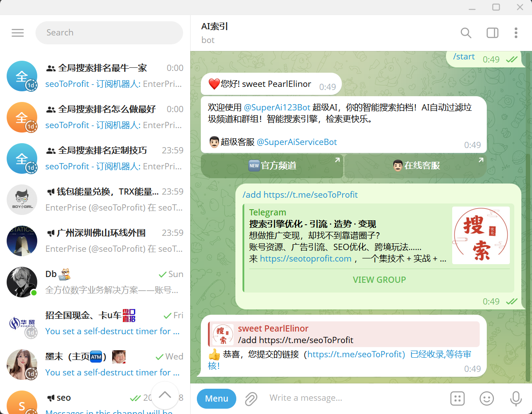Click the search-in-chat magnifier icon

[465, 33]
